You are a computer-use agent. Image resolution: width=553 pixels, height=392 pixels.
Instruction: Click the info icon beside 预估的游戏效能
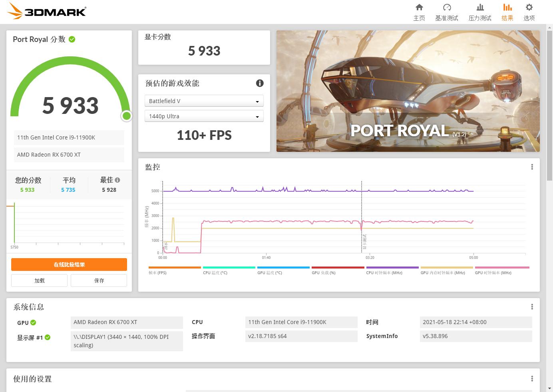coord(260,83)
